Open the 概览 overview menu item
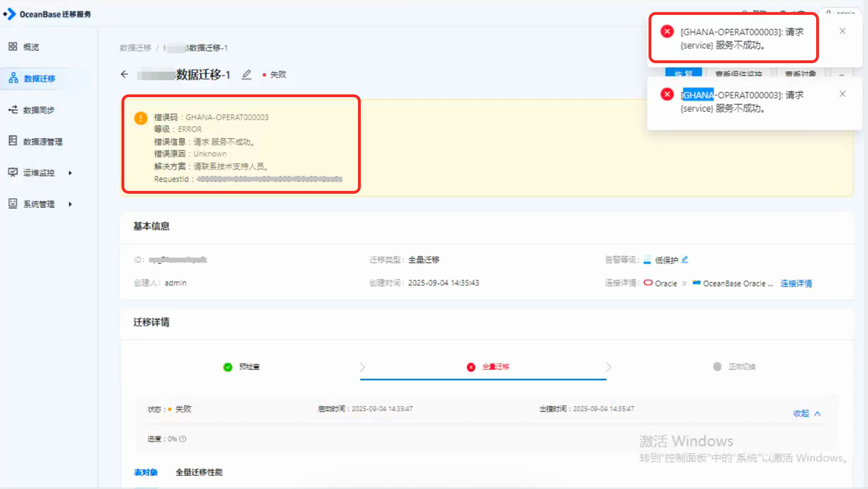This screenshot has height=489, width=868. click(31, 47)
